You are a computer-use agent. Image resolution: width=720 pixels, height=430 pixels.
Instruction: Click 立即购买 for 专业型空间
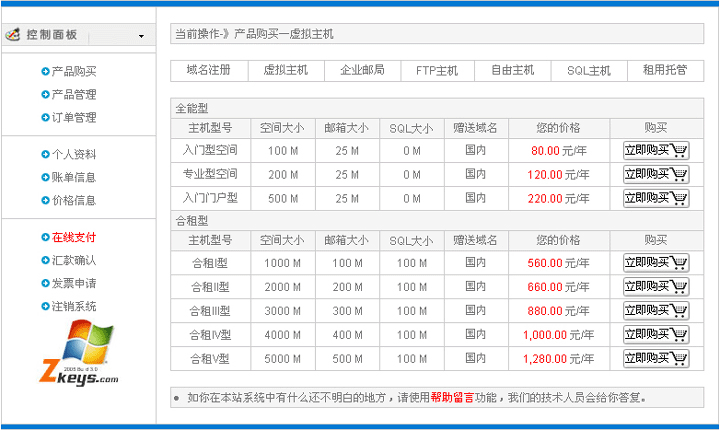[x=656, y=174]
